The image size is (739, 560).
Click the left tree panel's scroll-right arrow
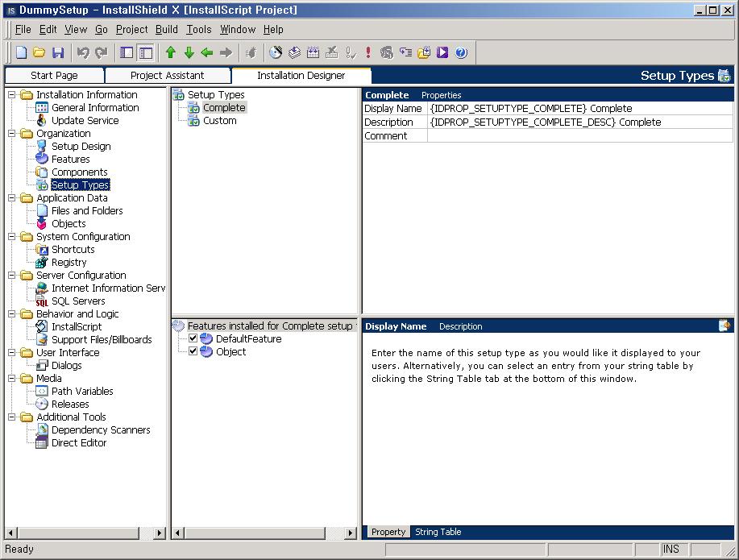click(x=160, y=533)
